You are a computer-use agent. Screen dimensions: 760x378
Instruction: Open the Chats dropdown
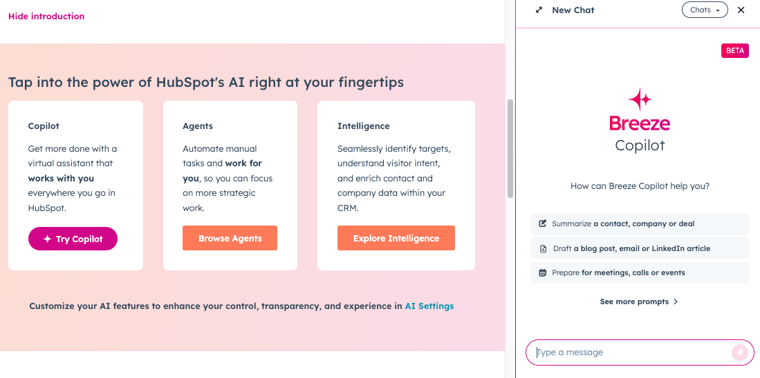(705, 10)
